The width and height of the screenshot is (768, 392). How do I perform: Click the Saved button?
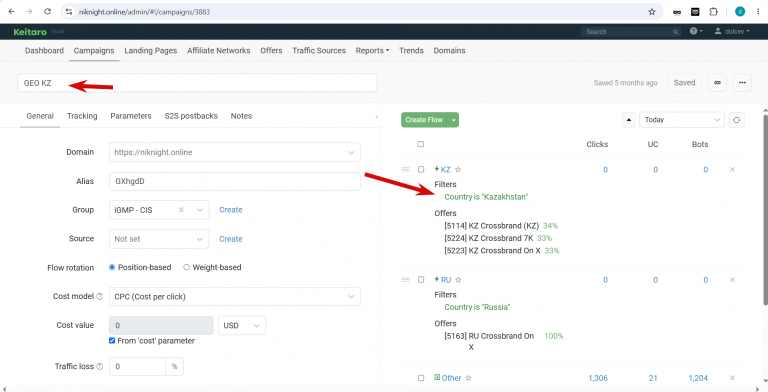click(684, 83)
